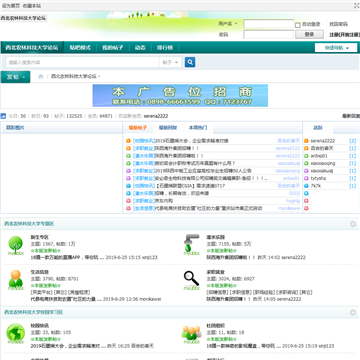This screenshot has height=360, width=360.
Task: Click the red bullet beside the monikawei thread
Action: tap(128, 208)
